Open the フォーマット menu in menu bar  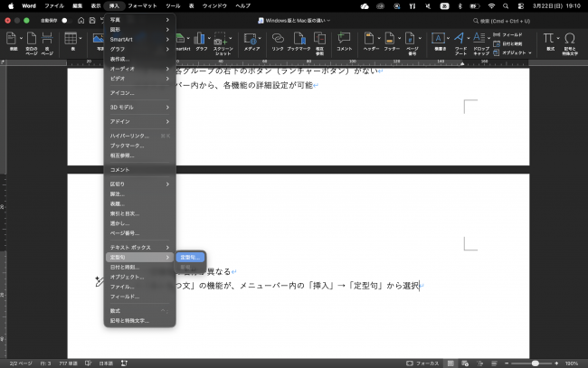point(142,5)
